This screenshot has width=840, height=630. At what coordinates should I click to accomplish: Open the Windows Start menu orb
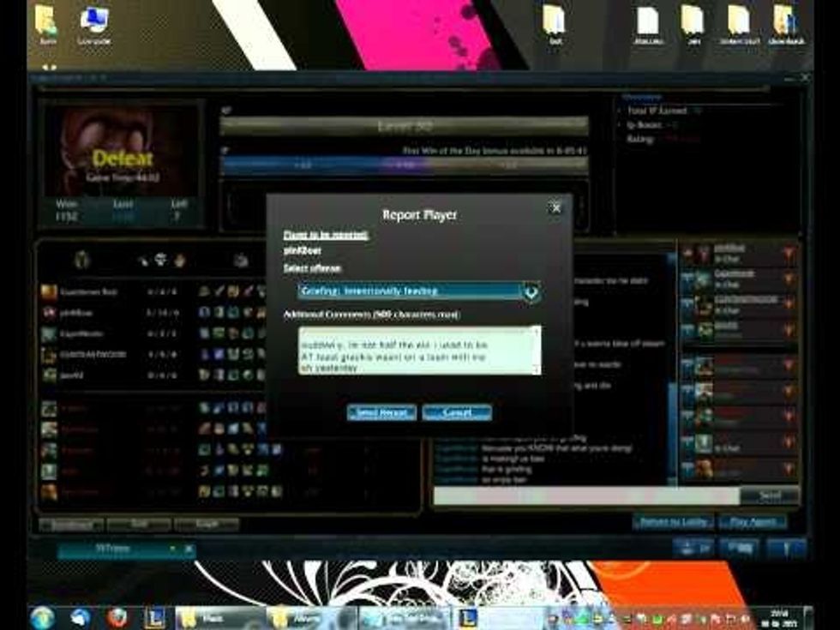43,616
